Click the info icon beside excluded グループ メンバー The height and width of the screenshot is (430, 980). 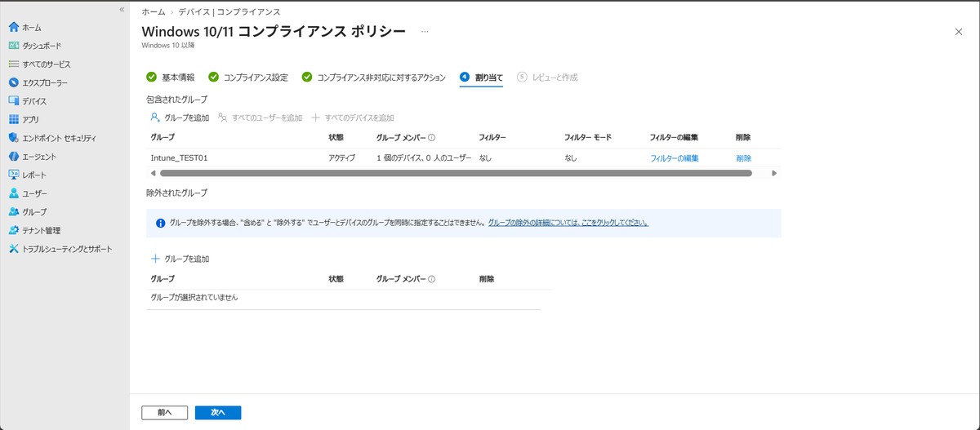[x=431, y=279]
